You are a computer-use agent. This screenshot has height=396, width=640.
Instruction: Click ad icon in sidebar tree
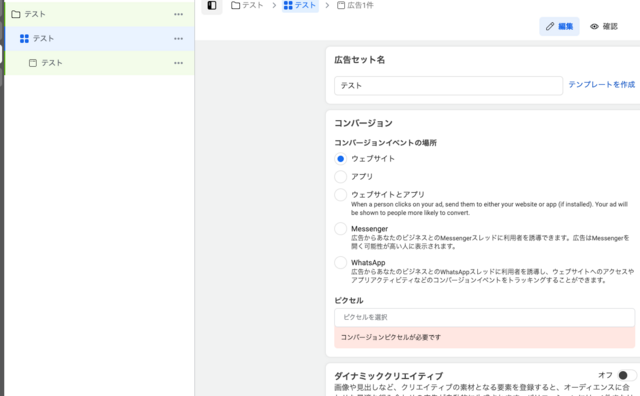click(x=33, y=63)
